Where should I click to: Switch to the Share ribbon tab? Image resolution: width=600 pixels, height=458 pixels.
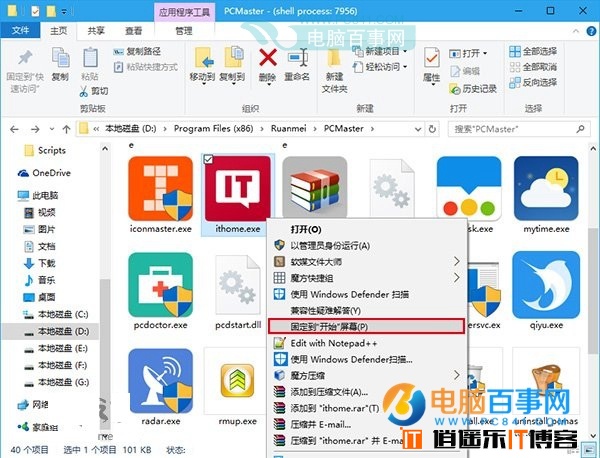tap(96, 31)
